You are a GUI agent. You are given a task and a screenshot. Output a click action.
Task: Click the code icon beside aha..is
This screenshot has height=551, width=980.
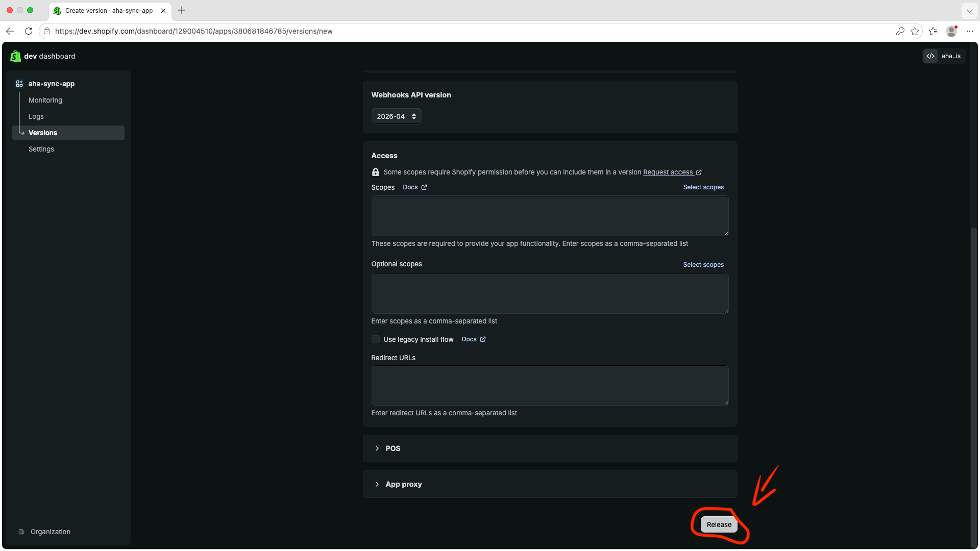[930, 56]
